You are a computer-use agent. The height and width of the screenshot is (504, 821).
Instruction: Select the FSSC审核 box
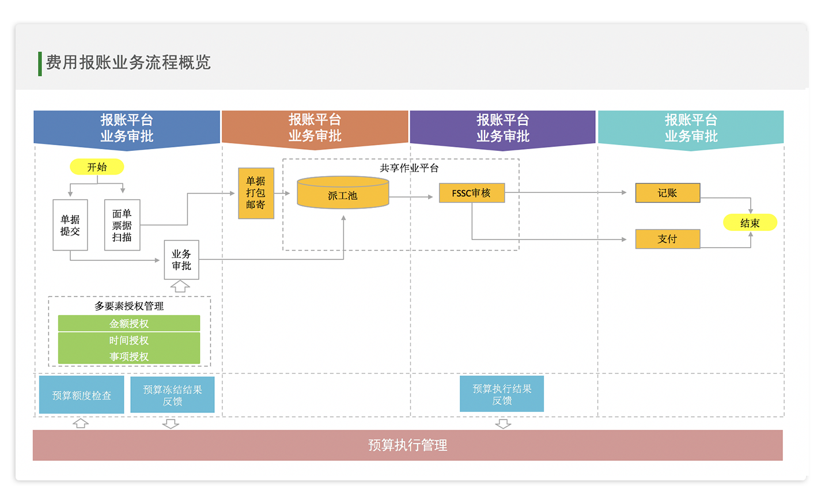pos(471,193)
